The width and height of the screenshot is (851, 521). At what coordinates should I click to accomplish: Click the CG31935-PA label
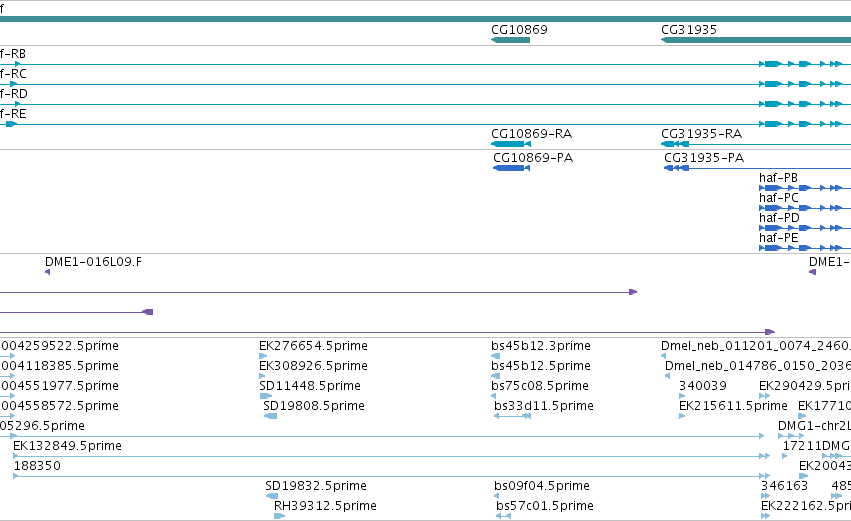[x=704, y=157]
